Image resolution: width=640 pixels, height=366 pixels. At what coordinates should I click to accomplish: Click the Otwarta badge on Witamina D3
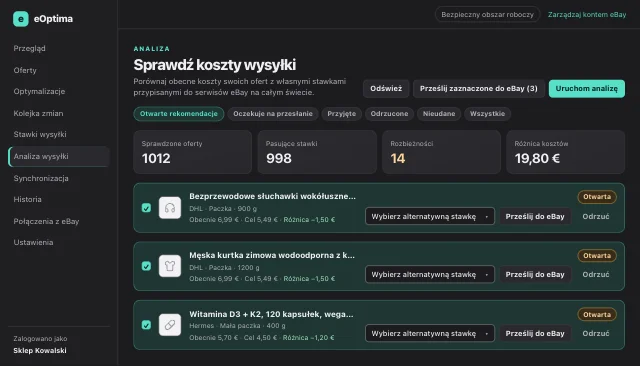coord(597,315)
